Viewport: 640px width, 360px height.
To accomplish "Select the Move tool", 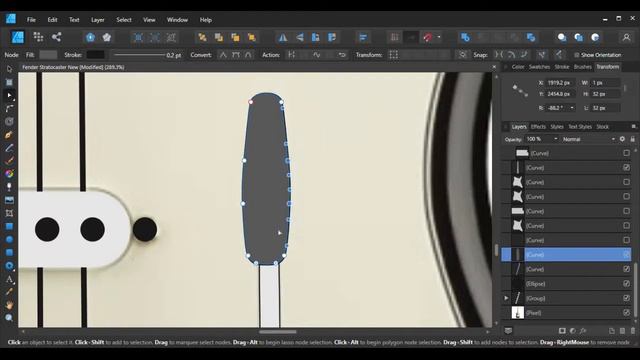I will (x=9, y=69).
